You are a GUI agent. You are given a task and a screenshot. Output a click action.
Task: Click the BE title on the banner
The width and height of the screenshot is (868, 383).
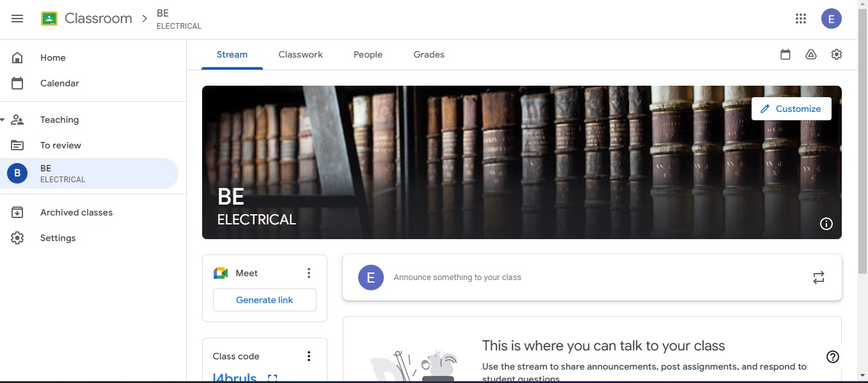231,196
